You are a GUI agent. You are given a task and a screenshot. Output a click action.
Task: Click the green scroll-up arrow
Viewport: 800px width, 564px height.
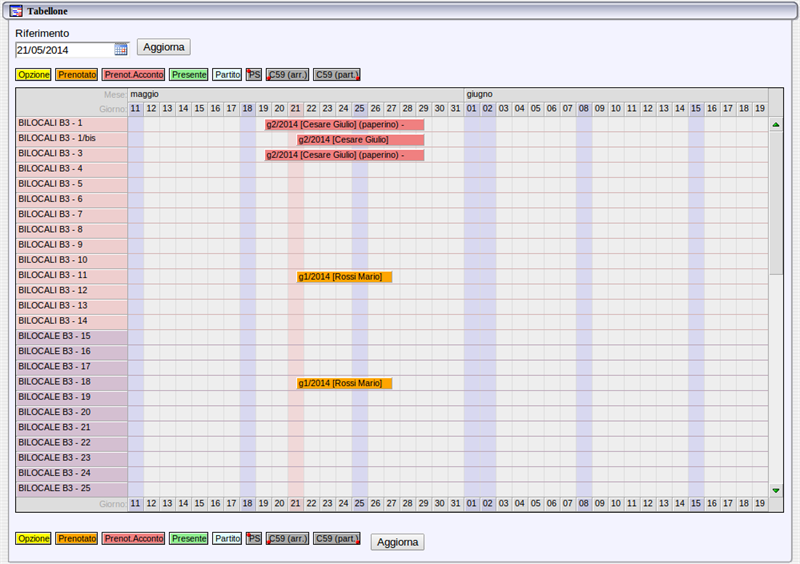(x=776, y=124)
